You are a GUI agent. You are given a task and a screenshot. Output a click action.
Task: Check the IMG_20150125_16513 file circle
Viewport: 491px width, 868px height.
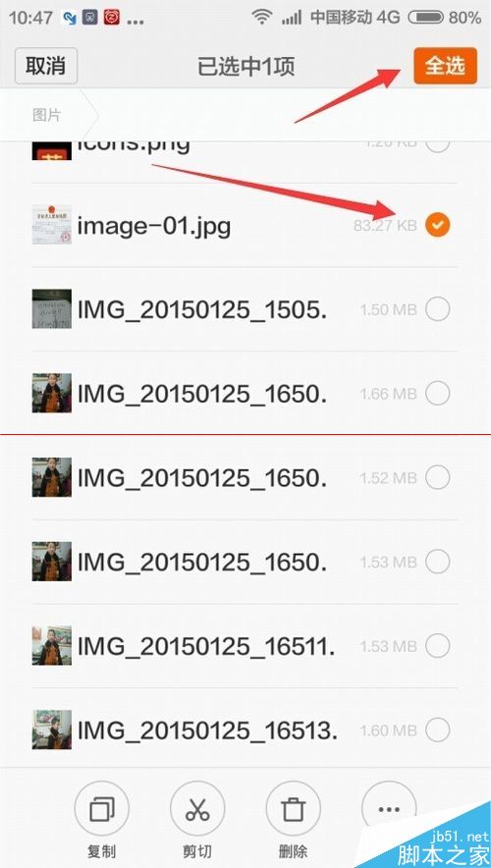[x=438, y=731]
